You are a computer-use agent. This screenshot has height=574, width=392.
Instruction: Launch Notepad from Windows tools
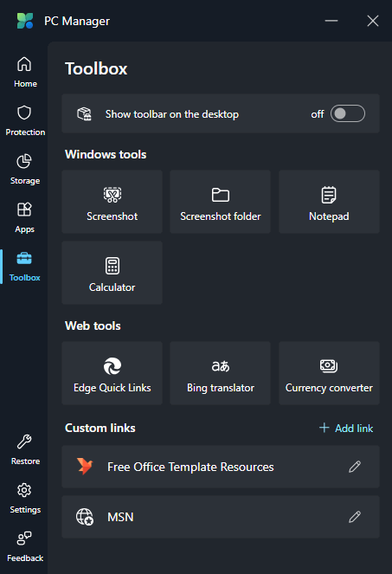click(x=329, y=202)
